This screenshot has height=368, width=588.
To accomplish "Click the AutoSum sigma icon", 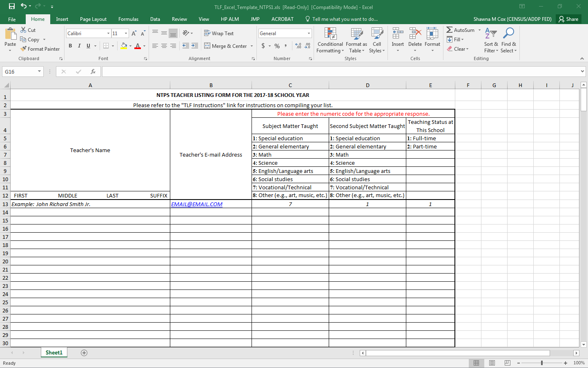I will (450, 30).
